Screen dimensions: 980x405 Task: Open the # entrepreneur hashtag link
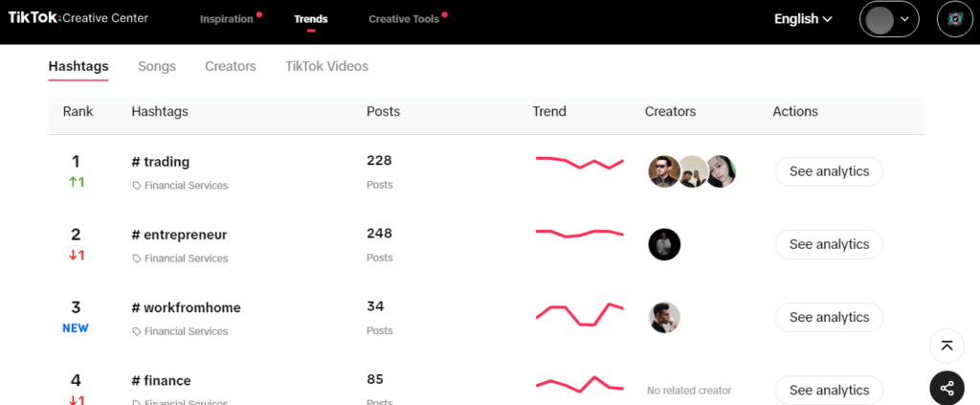point(179,235)
